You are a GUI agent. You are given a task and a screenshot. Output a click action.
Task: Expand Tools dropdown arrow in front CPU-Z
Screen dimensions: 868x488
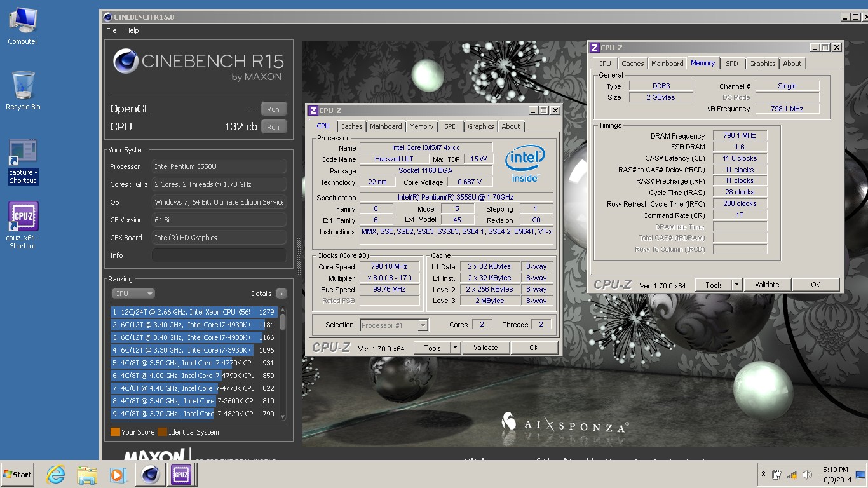tap(455, 348)
